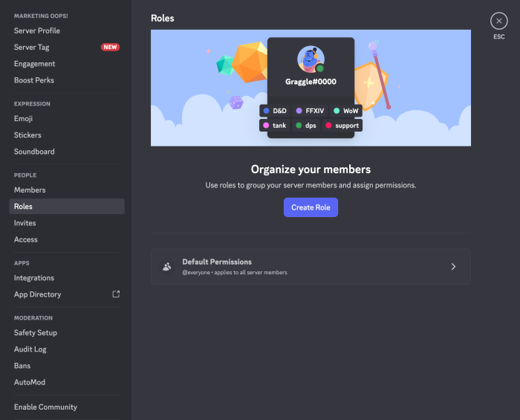Screen dimensions: 520x420
Task: Click the pink tank role dot
Action: (x=266, y=126)
